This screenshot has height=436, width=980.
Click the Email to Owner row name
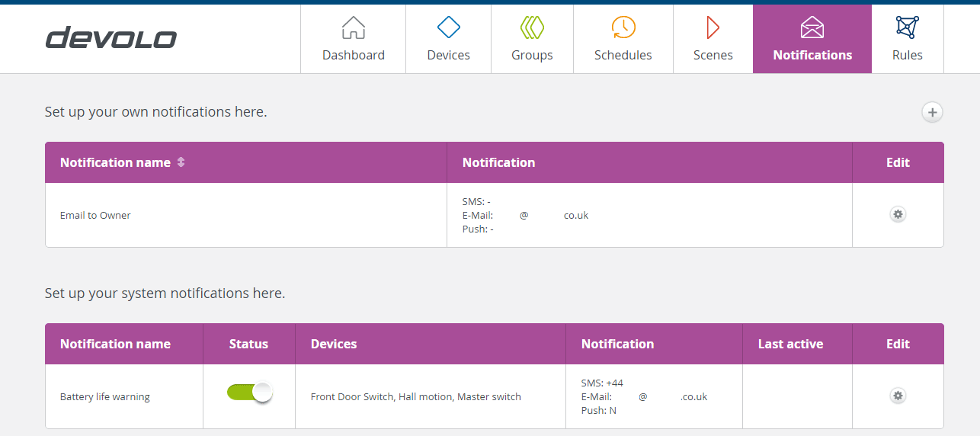(95, 216)
